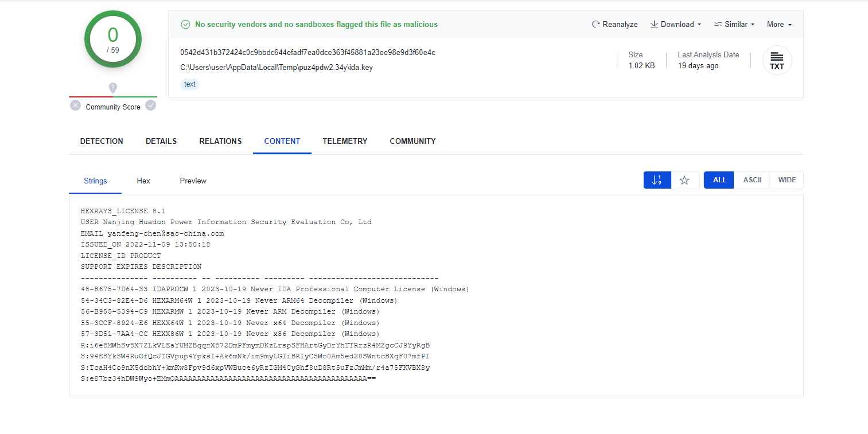Click the text tag label
The image size is (868, 434).
point(190,84)
